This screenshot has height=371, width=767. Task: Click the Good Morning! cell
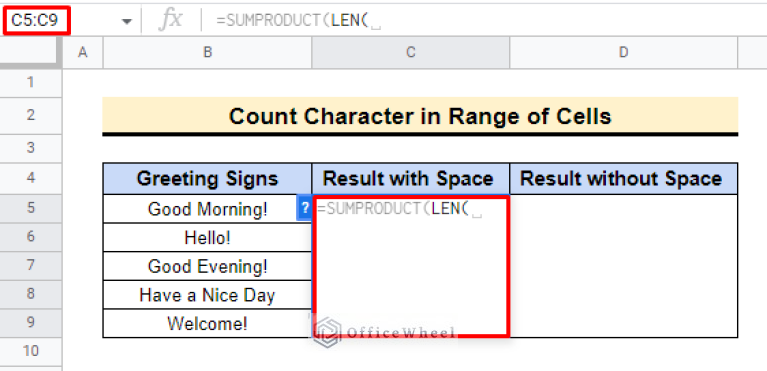tap(207, 209)
